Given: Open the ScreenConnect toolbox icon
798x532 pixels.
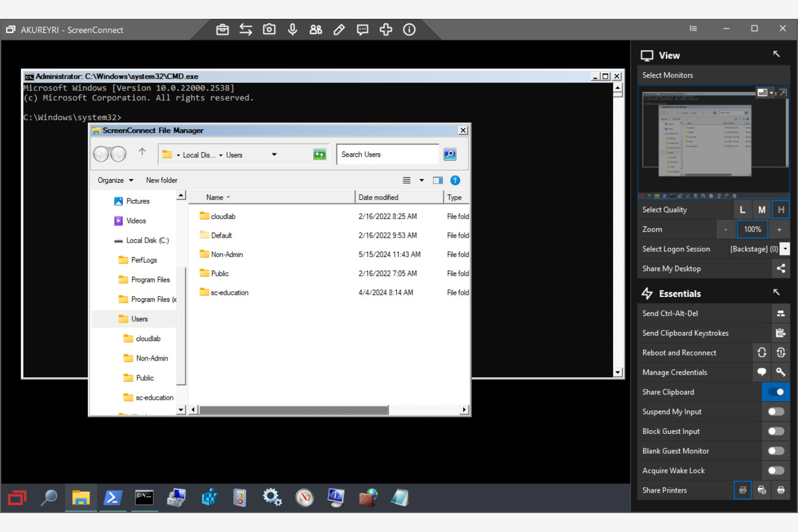Looking at the screenshot, I should (x=222, y=30).
